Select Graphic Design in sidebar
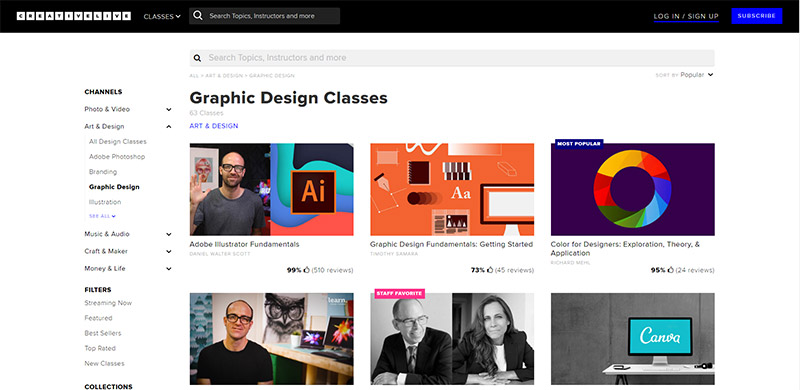This screenshot has height=390, width=800. 114,187
